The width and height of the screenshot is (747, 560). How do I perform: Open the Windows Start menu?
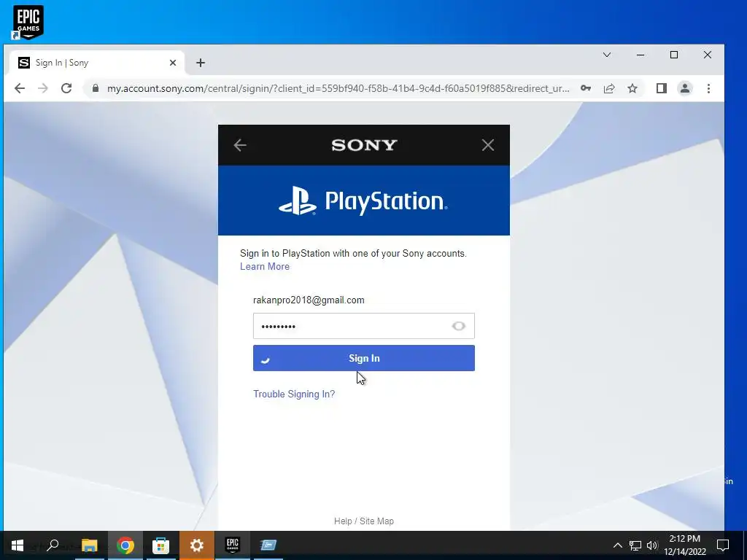[x=18, y=545]
